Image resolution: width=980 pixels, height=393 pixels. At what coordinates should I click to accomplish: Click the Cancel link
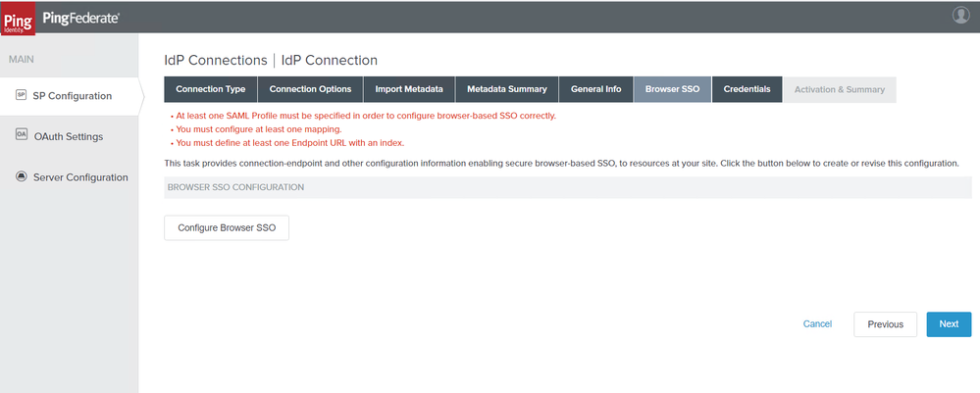817,323
